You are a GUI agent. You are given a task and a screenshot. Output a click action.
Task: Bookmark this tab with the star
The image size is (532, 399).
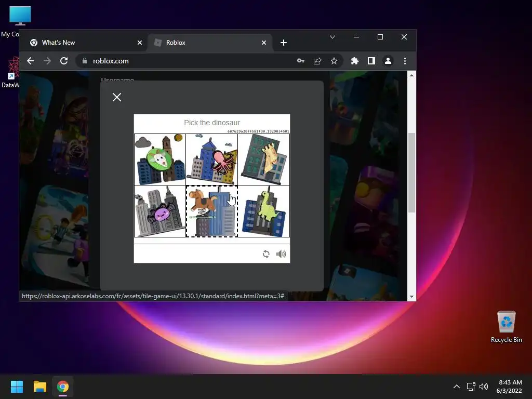pos(334,61)
